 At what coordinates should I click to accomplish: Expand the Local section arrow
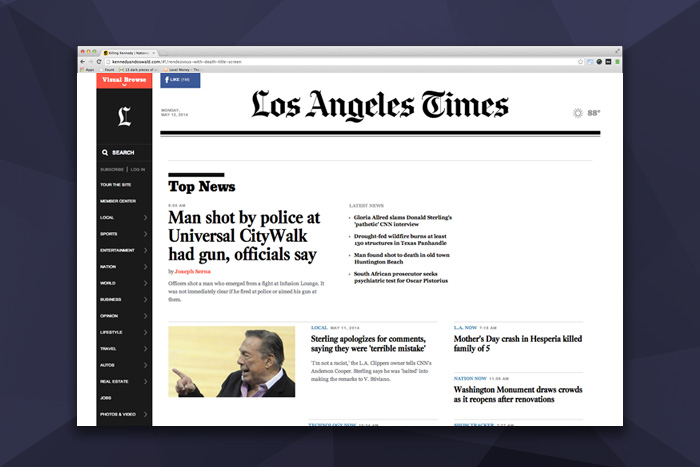click(146, 217)
